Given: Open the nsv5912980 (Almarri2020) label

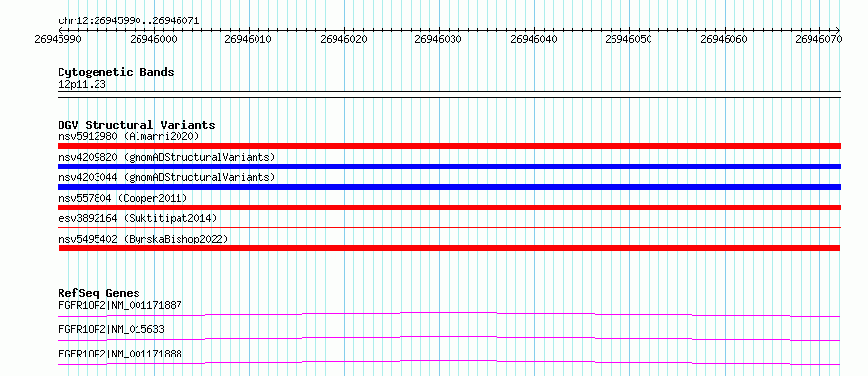Looking at the screenshot, I should [x=129, y=136].
